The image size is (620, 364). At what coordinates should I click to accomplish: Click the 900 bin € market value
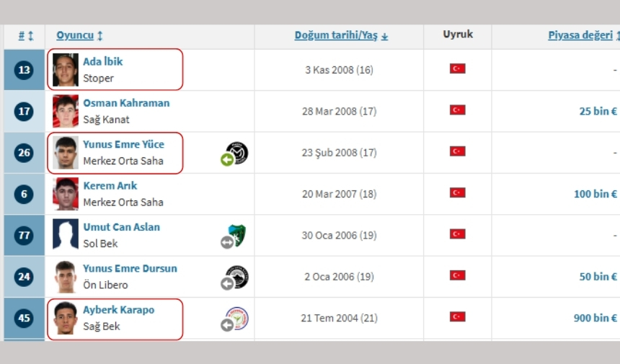(595, 318)
